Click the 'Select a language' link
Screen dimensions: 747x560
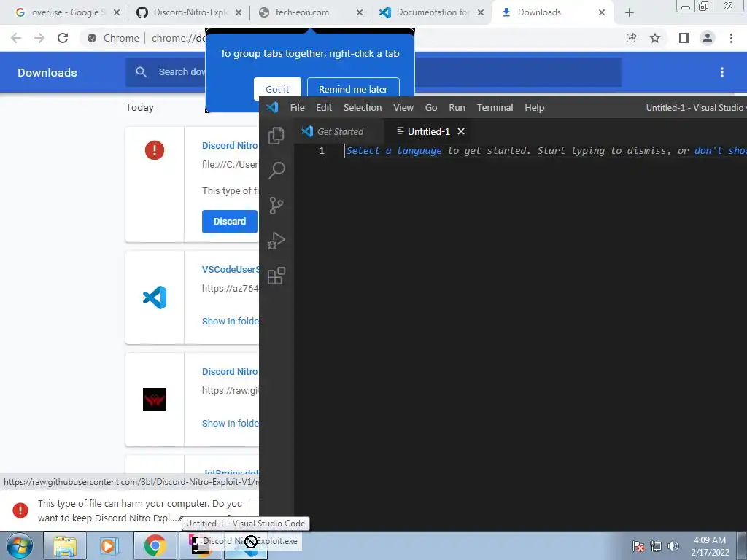(x=393, y=150)
